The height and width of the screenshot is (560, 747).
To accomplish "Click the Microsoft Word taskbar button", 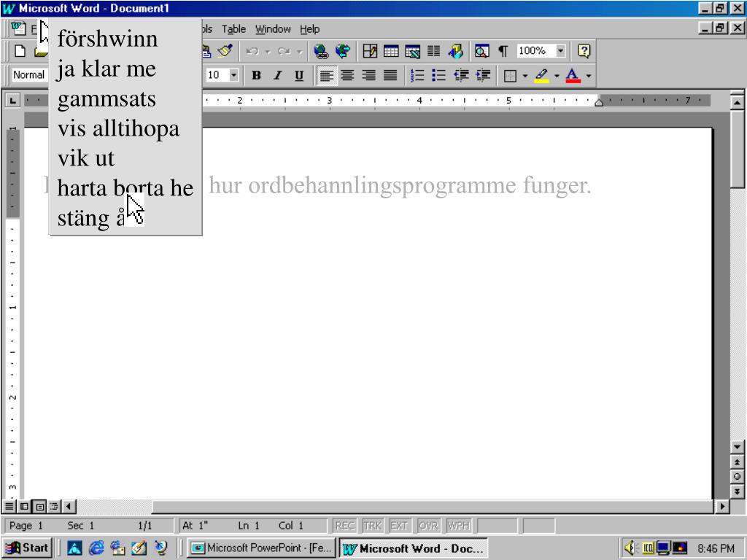I will pyautogui.click(x=413, y=548).
